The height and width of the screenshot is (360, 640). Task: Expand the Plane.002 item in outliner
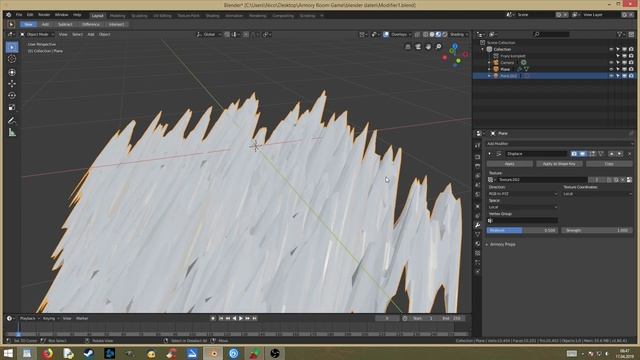click(489, 76)
